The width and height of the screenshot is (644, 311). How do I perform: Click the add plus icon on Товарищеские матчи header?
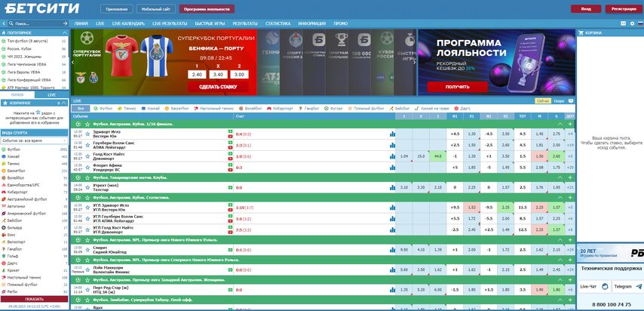570,177
